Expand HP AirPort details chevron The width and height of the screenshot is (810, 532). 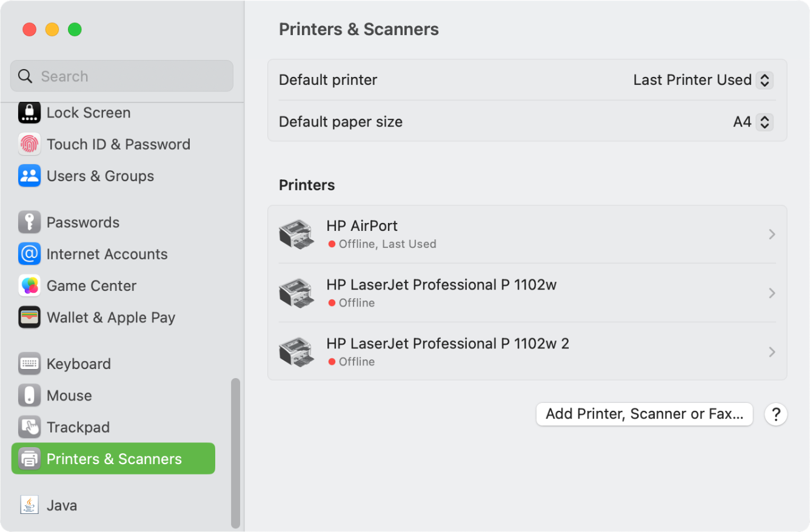pos(772,234)
